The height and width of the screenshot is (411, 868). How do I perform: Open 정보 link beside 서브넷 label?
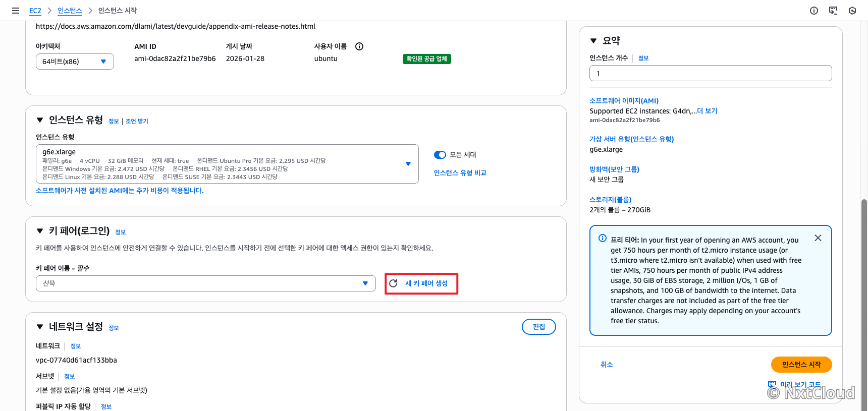(70, 376)
